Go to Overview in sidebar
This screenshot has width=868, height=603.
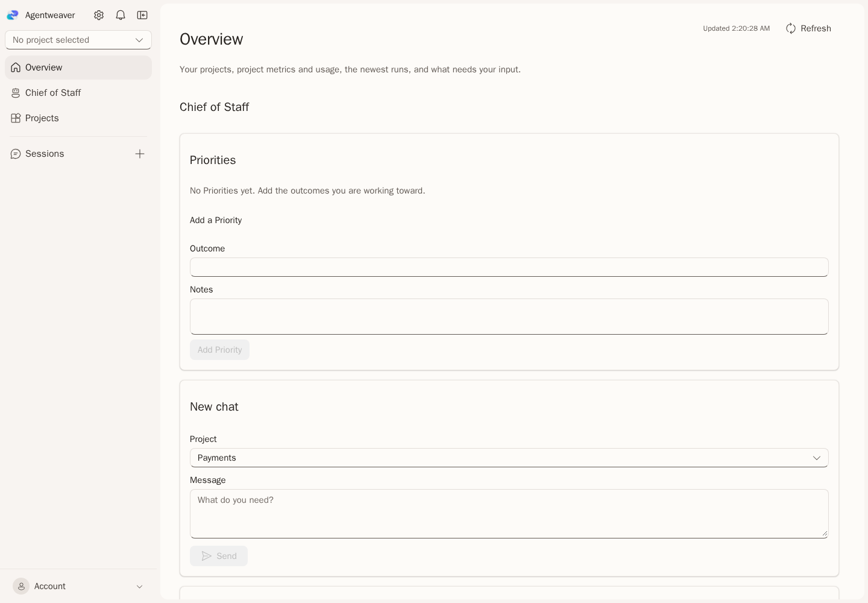point(78,68)
